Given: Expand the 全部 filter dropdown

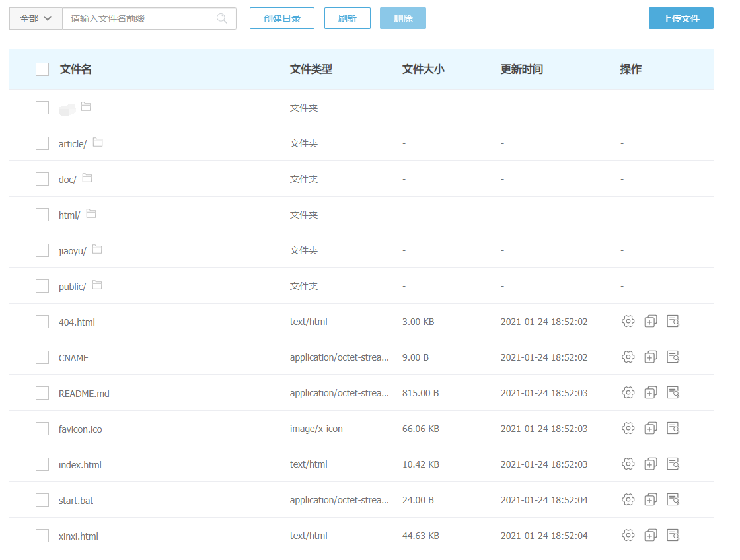Looking at the screenshot, I should click(x=36, y=18).
